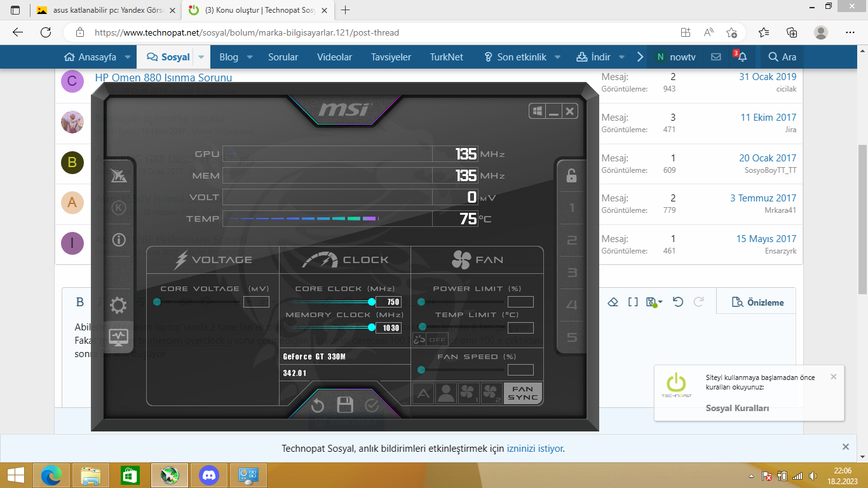868x488 pixels.
Task: Load Afterburner profile slot 3
Action: click(x=572, y=273)
